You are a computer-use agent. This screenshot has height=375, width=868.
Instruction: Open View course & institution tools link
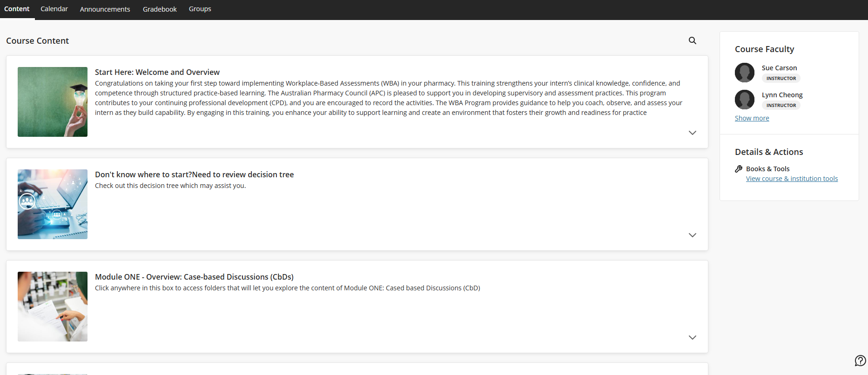pos(792,179)
